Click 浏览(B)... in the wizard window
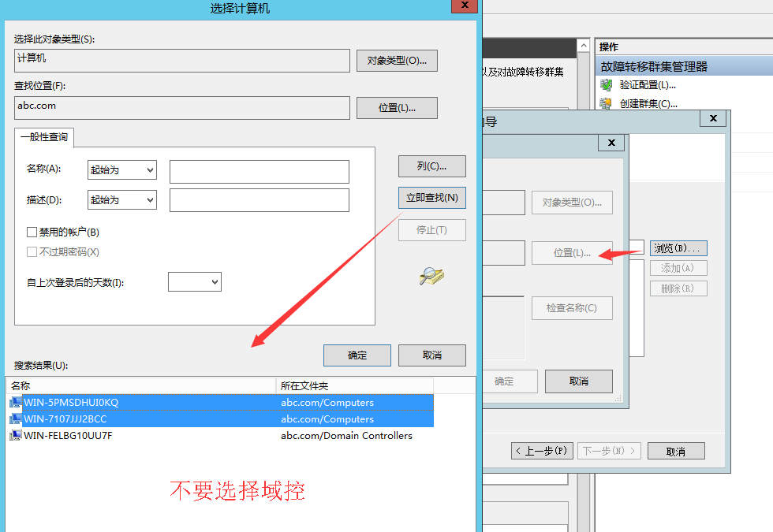 coord(678,248)
